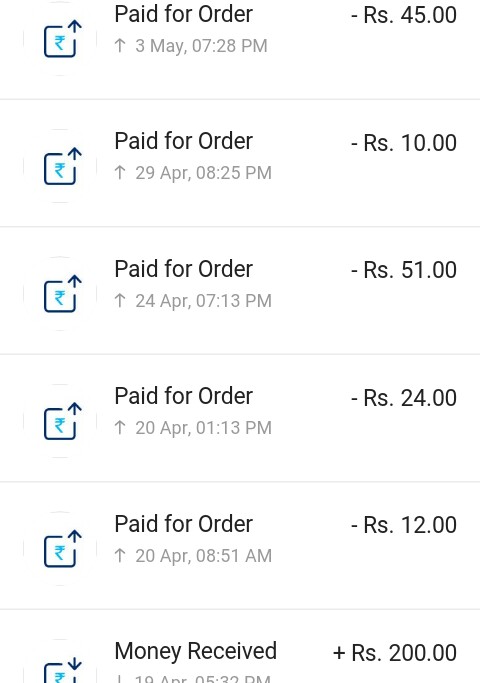Tap the - Rs. 45.00 amount

404,15
